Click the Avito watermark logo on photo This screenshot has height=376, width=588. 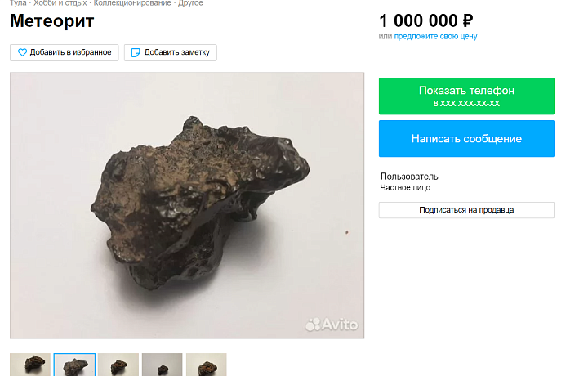click(x=332, y=325)
